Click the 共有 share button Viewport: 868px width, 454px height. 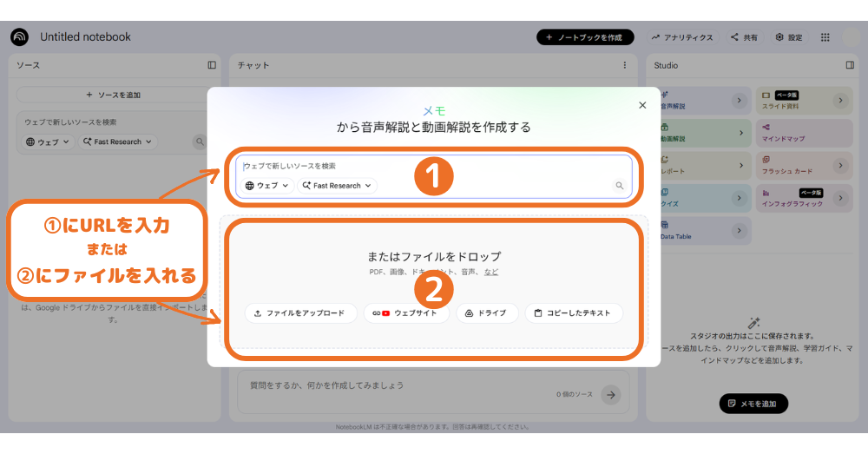744,37
